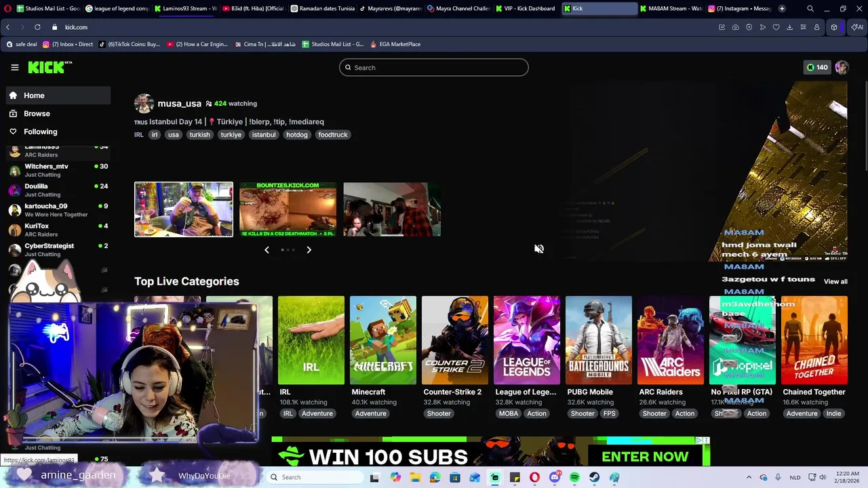Click the browser forward arrow
The image size is (868, 488).
pos(22,27)
